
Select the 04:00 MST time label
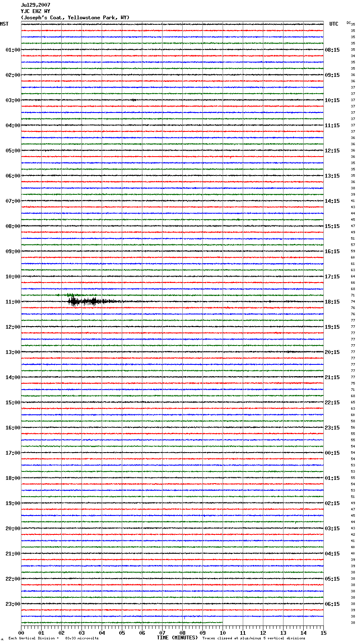13,126
